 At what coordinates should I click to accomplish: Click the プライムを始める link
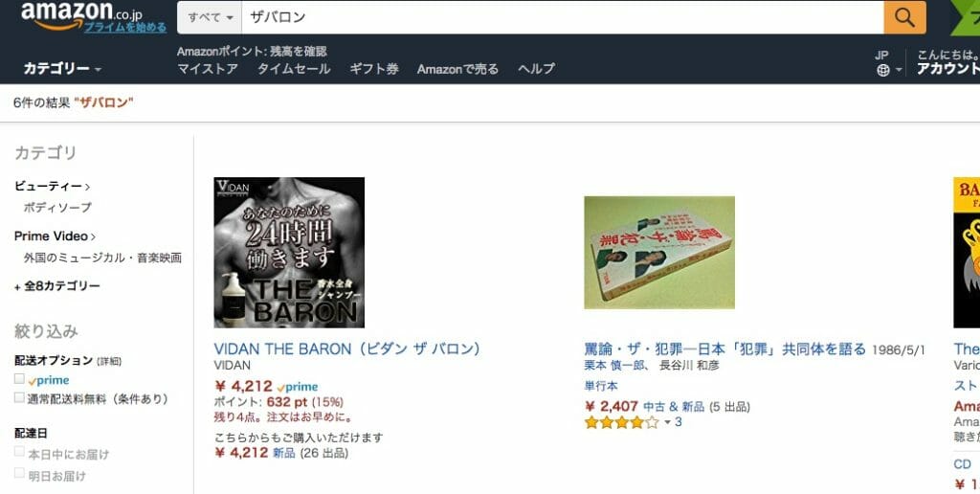point(125,28)
